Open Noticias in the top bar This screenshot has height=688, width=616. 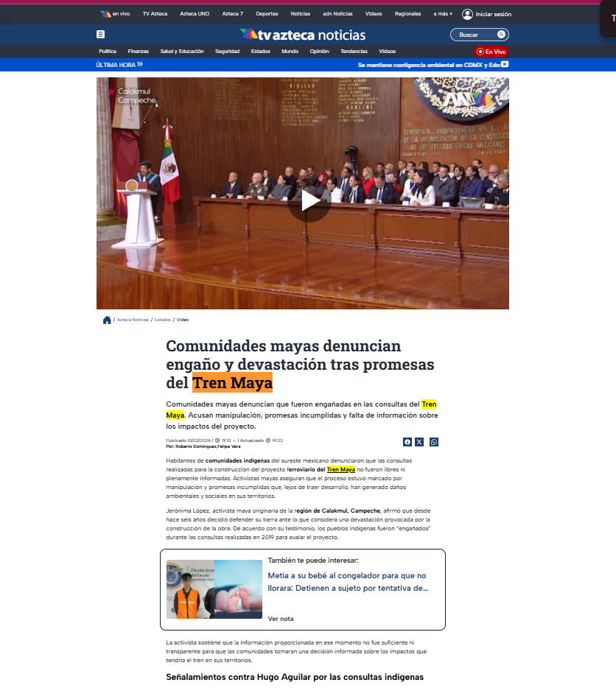point(301,14)
